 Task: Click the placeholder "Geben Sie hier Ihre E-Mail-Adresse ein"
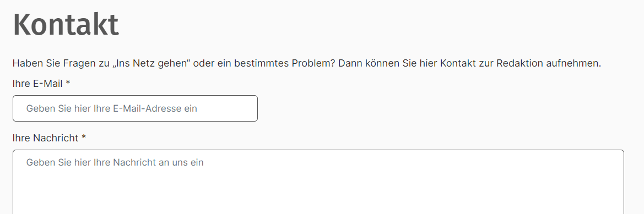pos(112,108)
